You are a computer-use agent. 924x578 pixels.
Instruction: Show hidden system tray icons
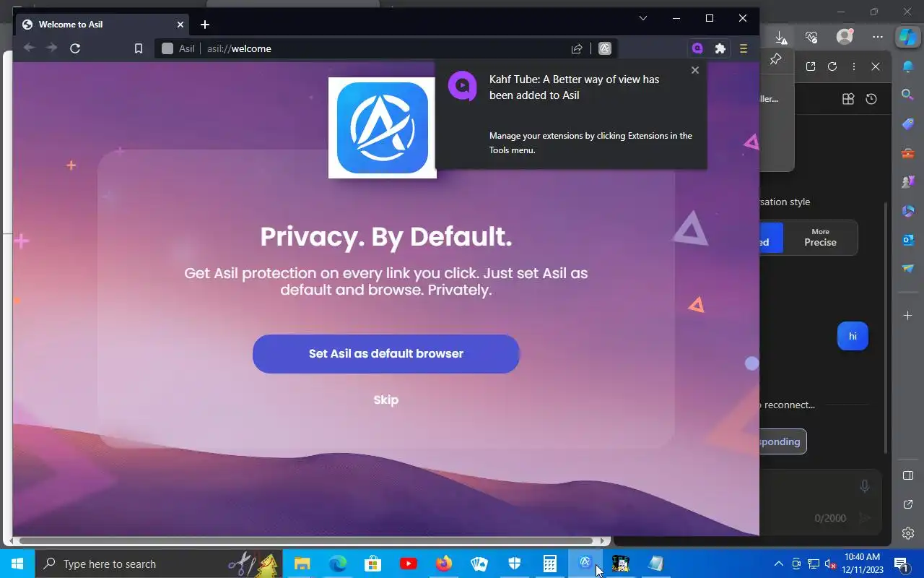(778, 564)
